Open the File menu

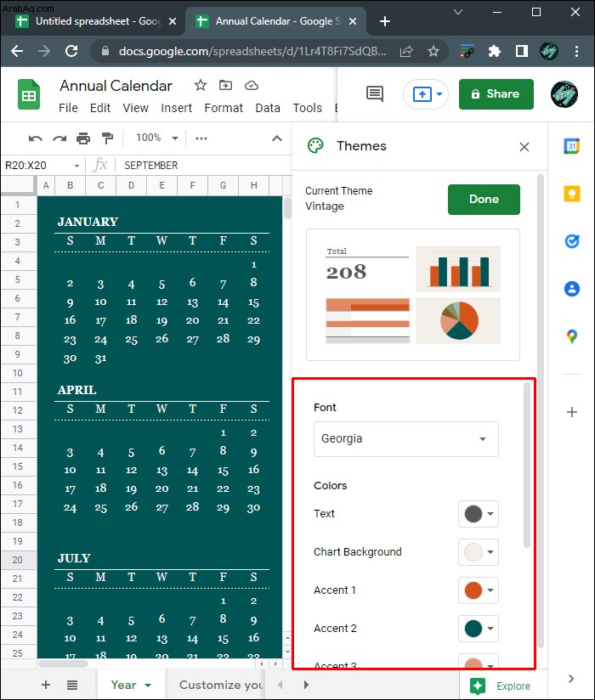click(68, 108)
